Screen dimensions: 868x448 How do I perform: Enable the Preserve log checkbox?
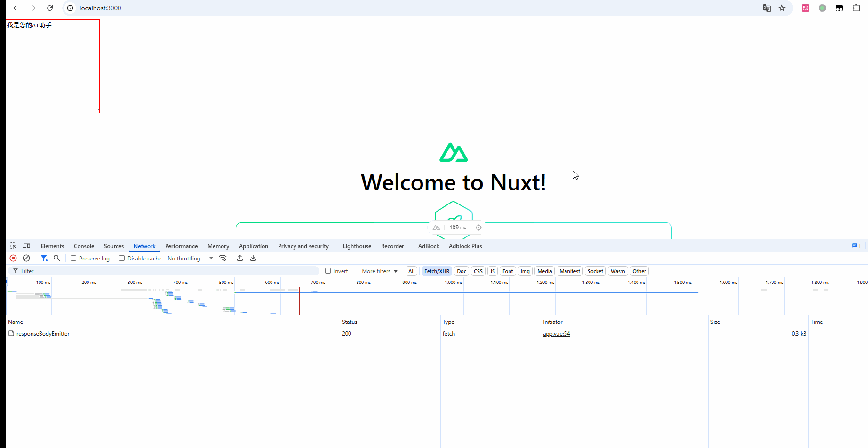pyautogui.click(x=73, y=258)
